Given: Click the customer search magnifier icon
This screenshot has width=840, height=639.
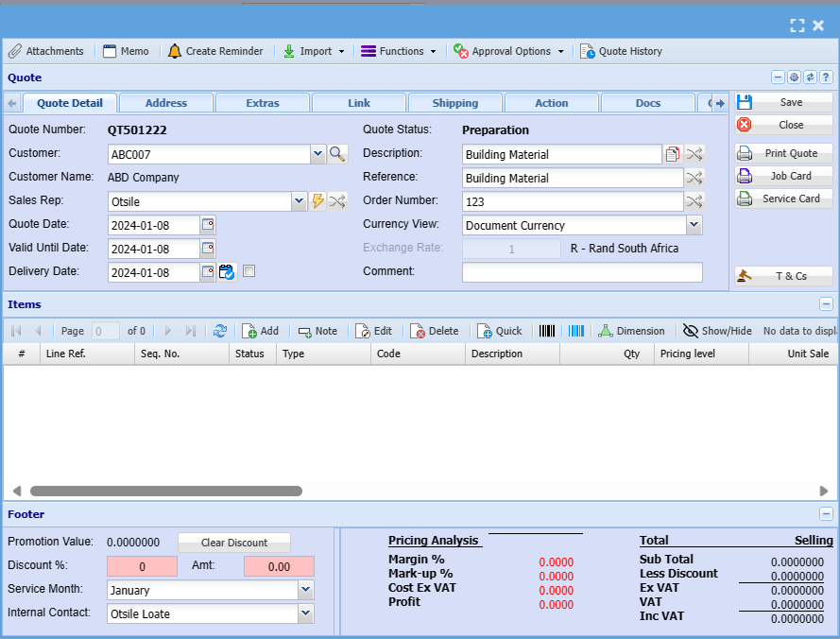Looking at the screenshot, I should pos(337,154).
